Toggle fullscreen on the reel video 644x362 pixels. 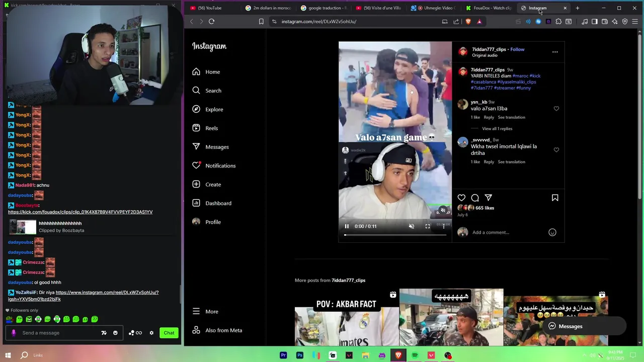coord(428,226)
